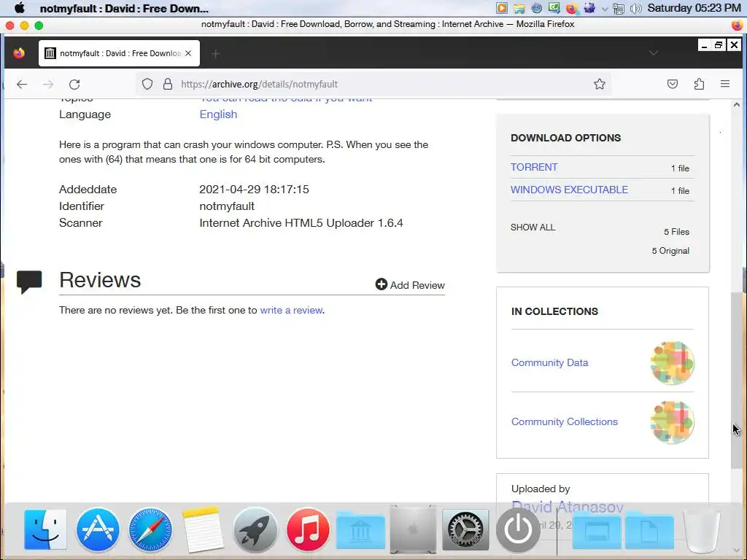Follow the English language link

pyautogui.click(x=218, y=114)
